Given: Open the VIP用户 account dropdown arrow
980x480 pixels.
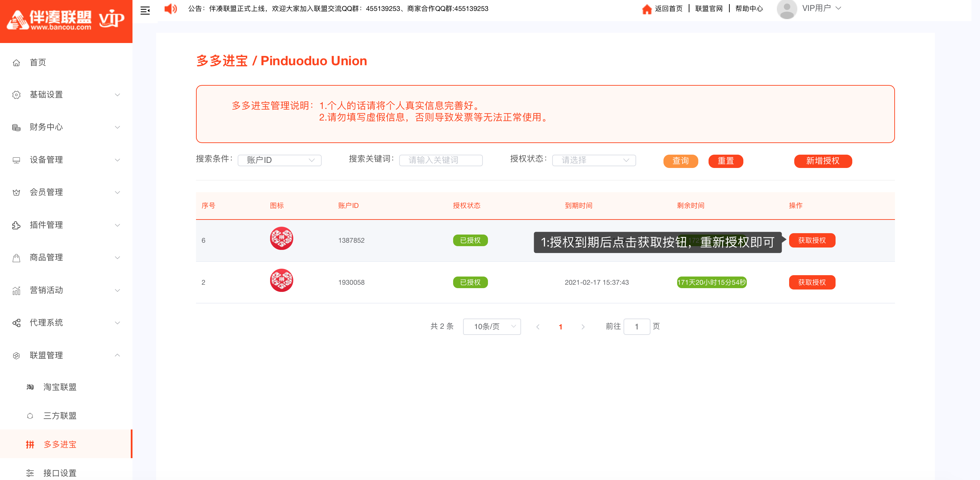Looking at the screenshot, I should tap(838, 8).
